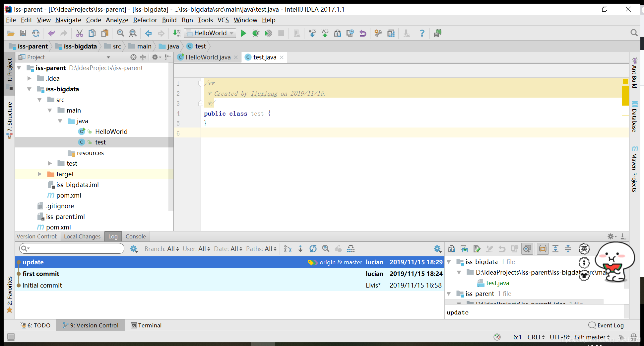Click the Paste clipboard icon
Viewport: 644px width, 346px height.
coord(105,33)
